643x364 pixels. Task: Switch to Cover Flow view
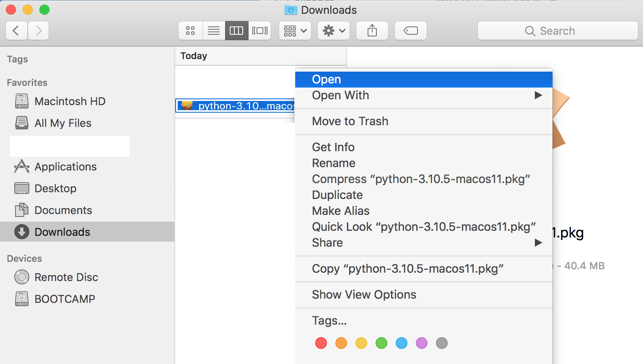click(x=259, y=31)
